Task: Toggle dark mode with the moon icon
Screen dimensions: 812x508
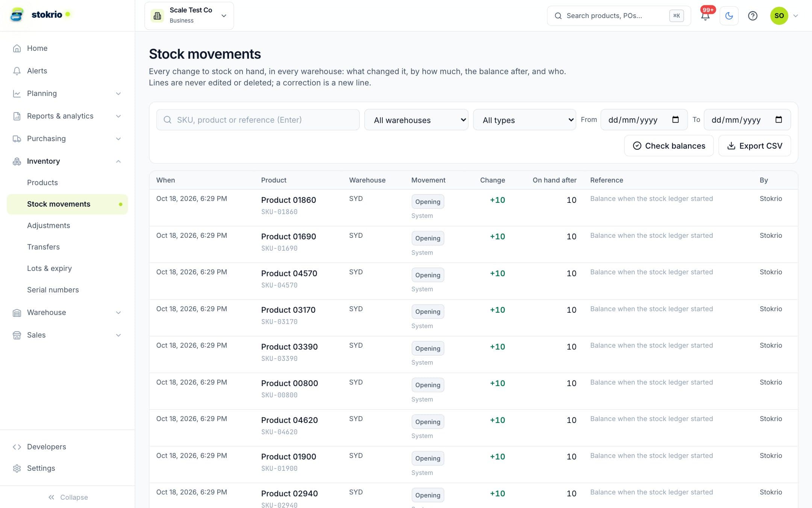Action: (729, 16)
